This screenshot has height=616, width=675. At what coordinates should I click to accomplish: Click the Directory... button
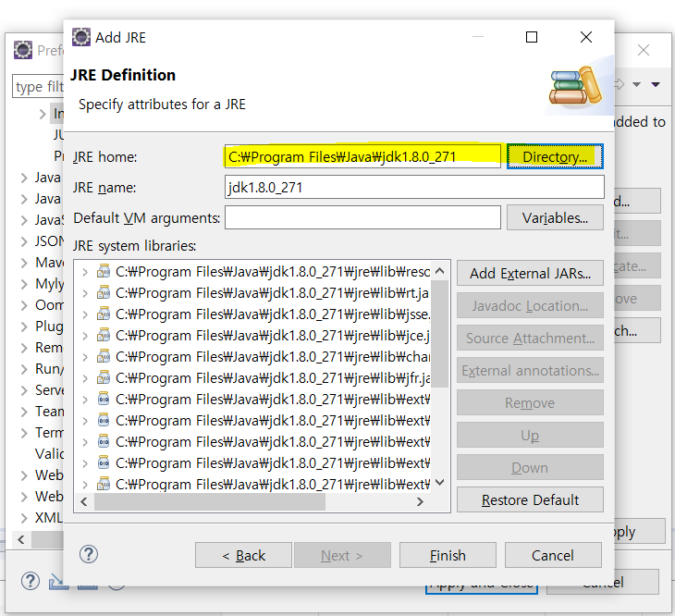555,156
